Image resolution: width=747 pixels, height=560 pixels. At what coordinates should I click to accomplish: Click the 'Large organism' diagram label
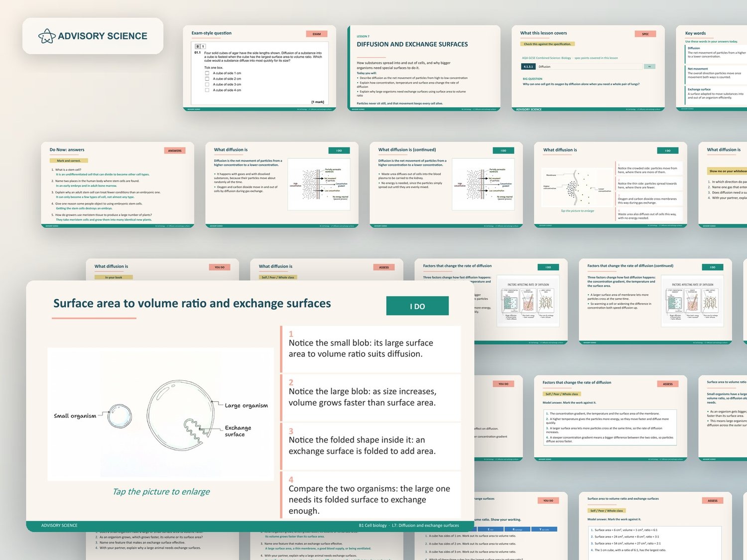tap(247, 406)
